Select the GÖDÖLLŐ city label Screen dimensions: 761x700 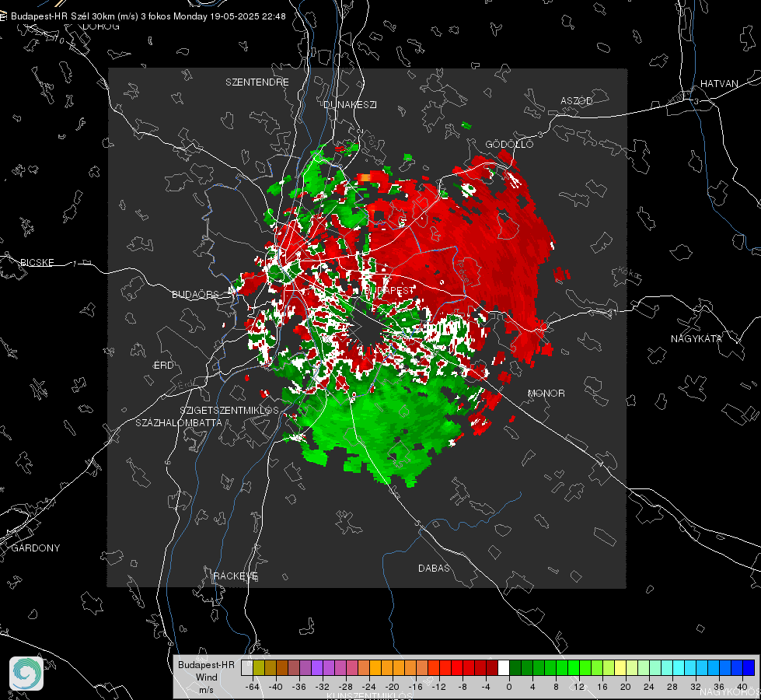pos(509,144)
